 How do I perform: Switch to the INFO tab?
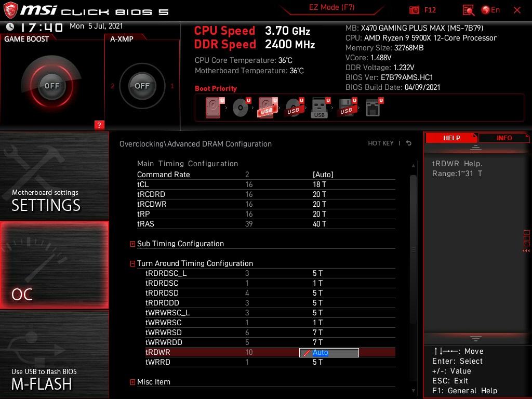[504, 138]
